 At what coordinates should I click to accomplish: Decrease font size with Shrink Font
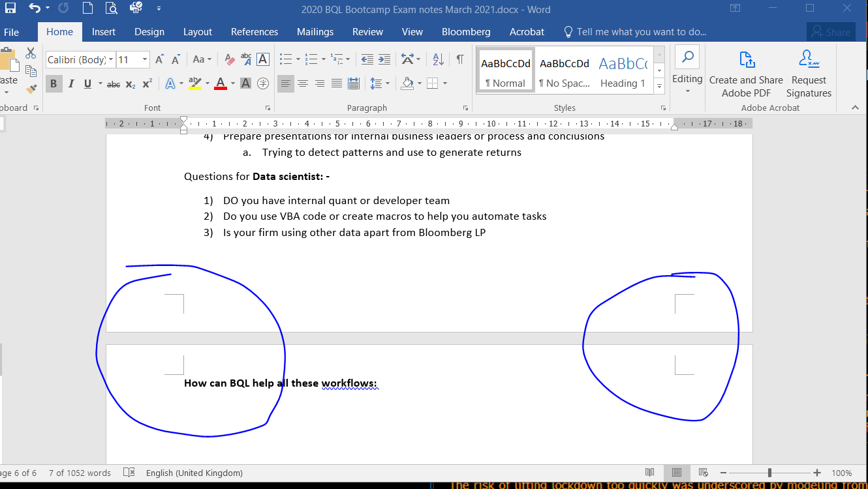[x=176, y=59]
